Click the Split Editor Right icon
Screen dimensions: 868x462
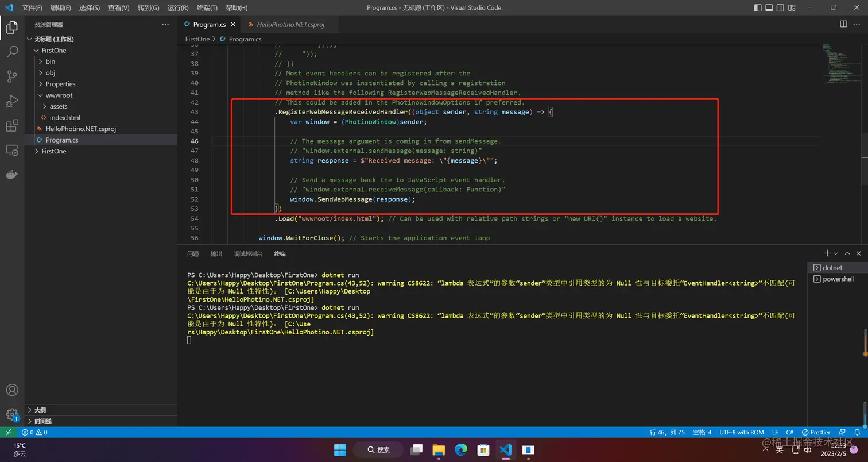coord(843,24)
